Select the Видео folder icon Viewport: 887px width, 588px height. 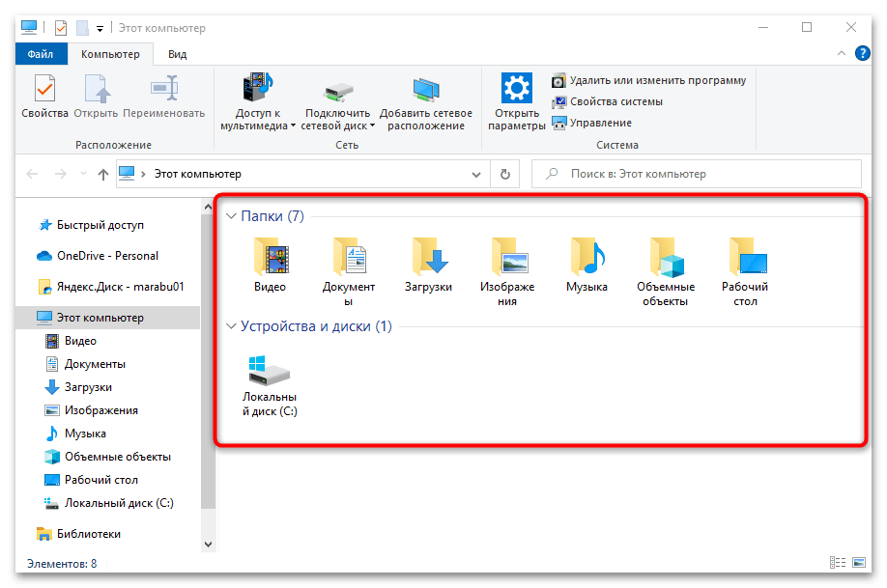[x=271, y=259]
